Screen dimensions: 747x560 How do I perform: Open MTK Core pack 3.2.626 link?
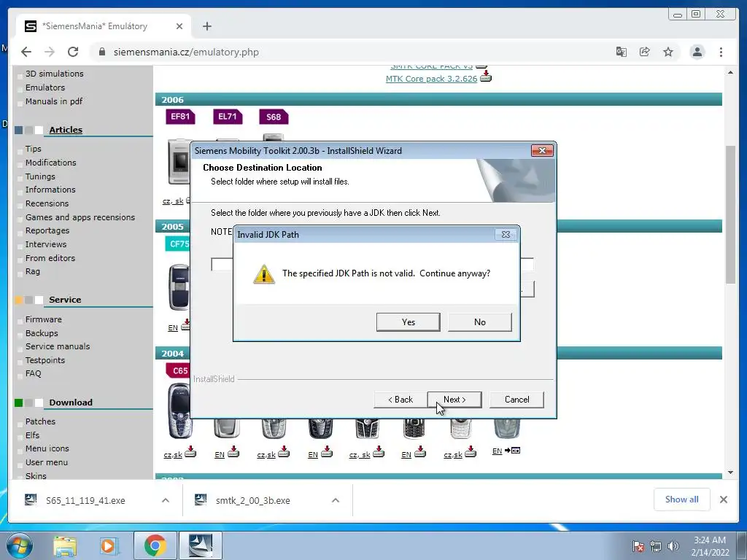[x=431, y=79]
